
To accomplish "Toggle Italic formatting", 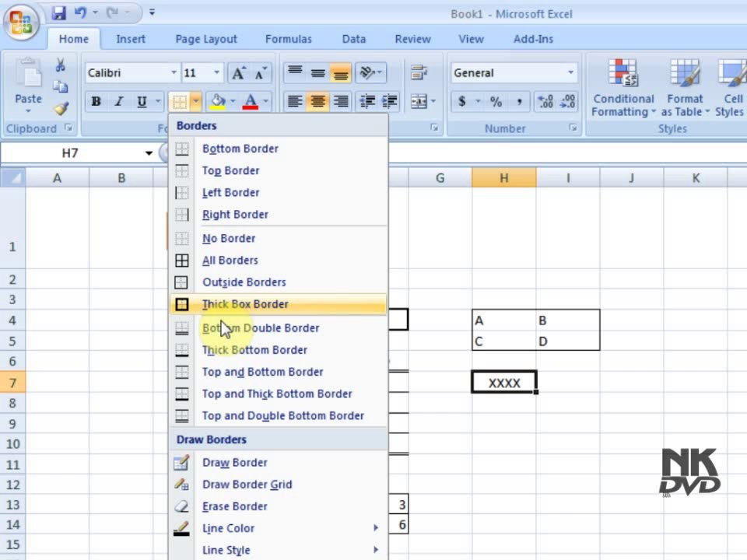I will pos(119,101).
